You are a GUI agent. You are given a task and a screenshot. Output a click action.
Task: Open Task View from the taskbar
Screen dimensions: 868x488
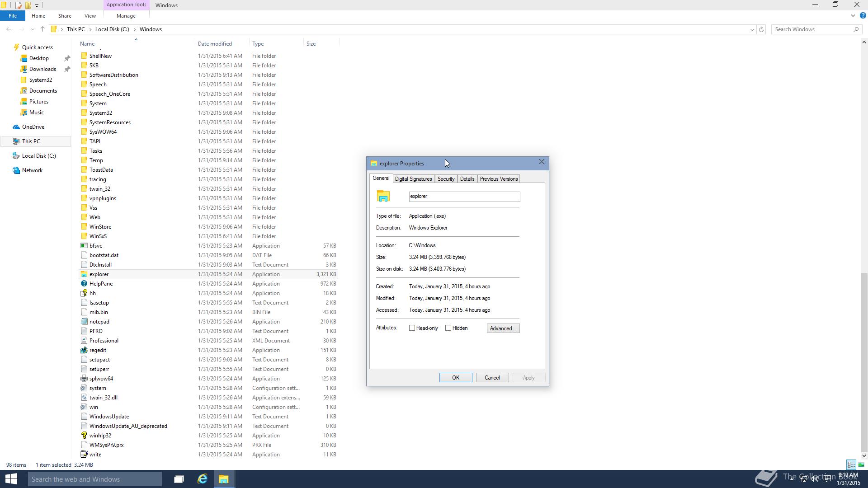coord(179,479)
